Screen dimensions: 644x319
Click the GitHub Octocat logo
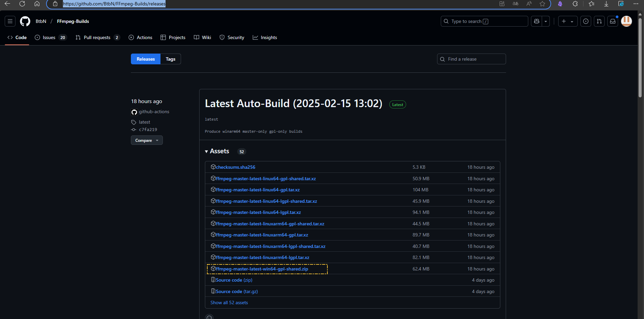point(25,21)
